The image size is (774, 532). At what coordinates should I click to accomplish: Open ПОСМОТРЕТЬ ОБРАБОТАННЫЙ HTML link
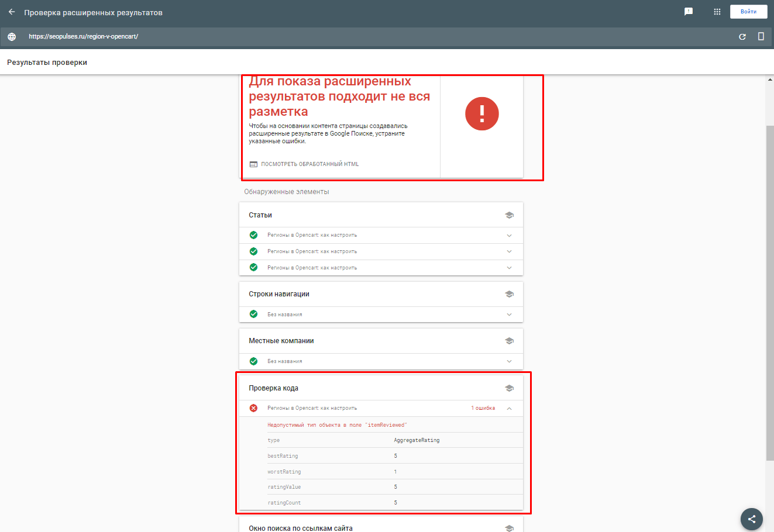point(310,164)
